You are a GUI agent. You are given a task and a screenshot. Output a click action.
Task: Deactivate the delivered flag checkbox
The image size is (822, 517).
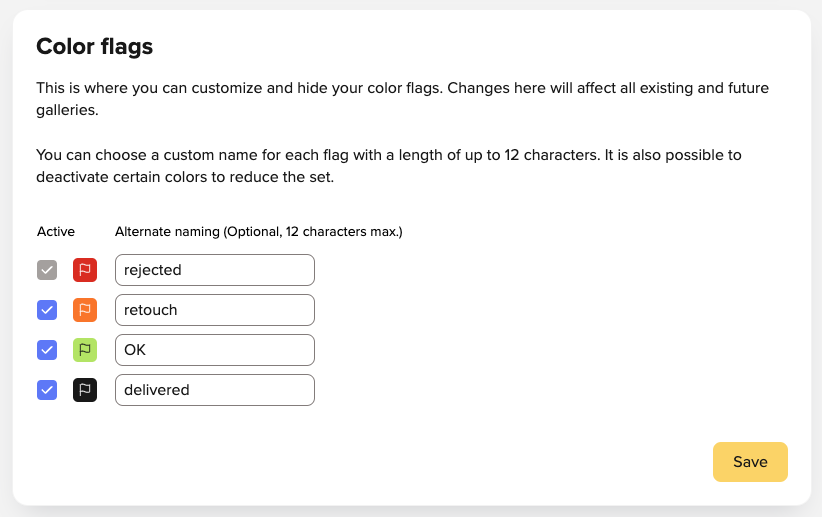[x=47, y=390]
